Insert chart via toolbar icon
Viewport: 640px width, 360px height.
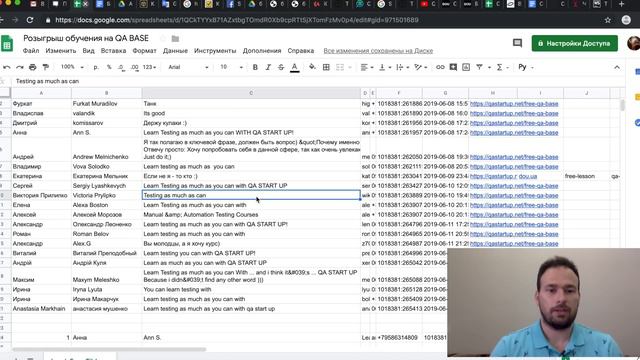(x=466, y=67)
